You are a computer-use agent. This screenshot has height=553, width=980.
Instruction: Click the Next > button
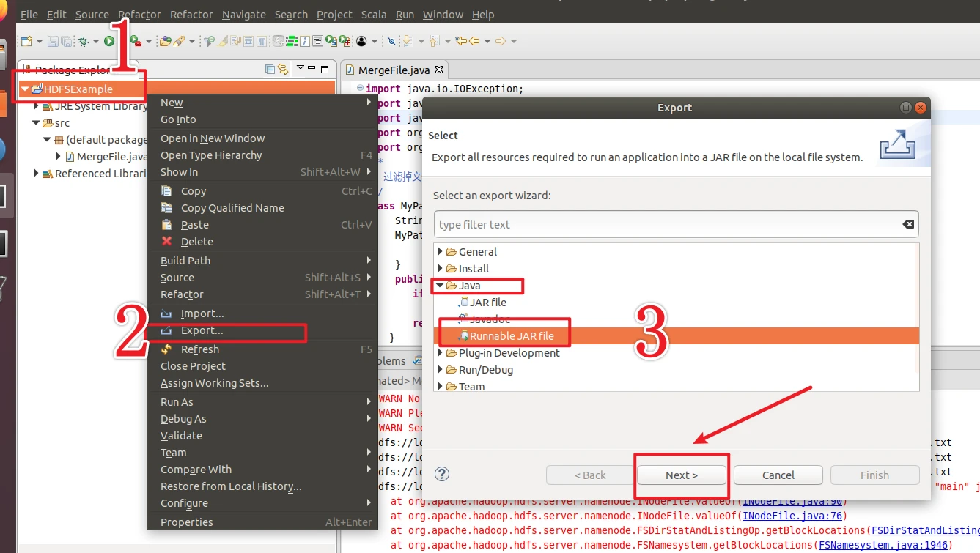tap(681, 475)
